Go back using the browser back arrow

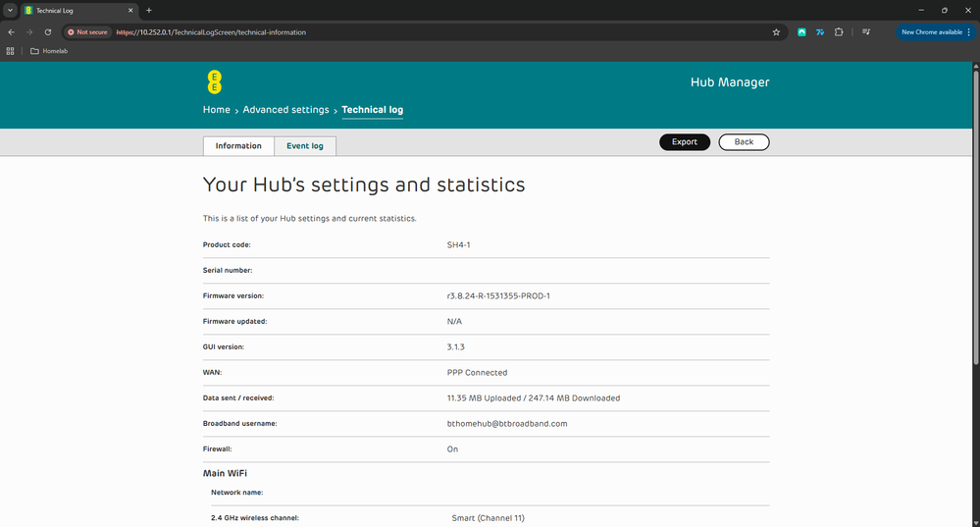(11, 31)
